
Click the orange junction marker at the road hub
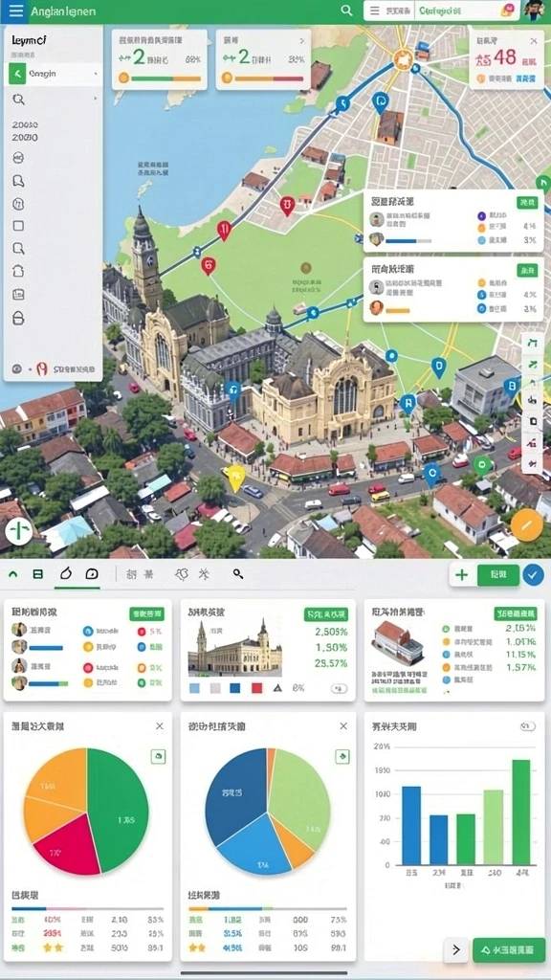point(403,60)
